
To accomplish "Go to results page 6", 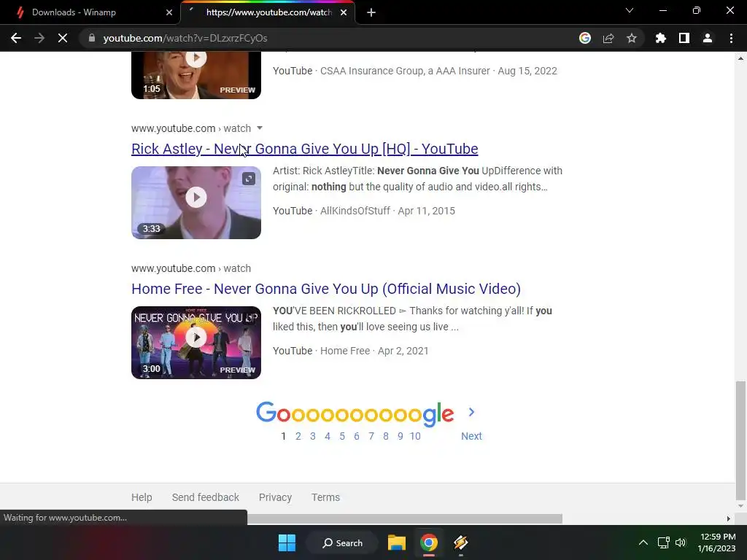I will (x=356, y=436).
